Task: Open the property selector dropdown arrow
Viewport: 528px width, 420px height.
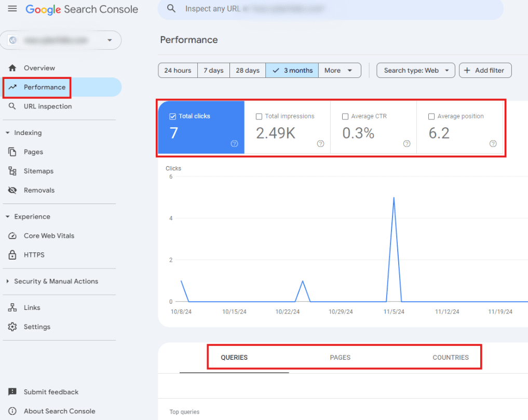Action: [110, 40]
